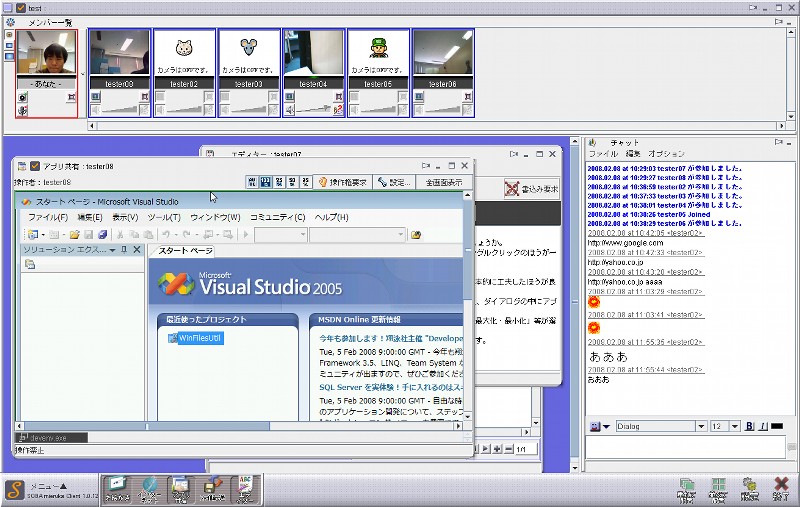
Task: Open チャット panel ファイル menu
Action: (603, 154)
